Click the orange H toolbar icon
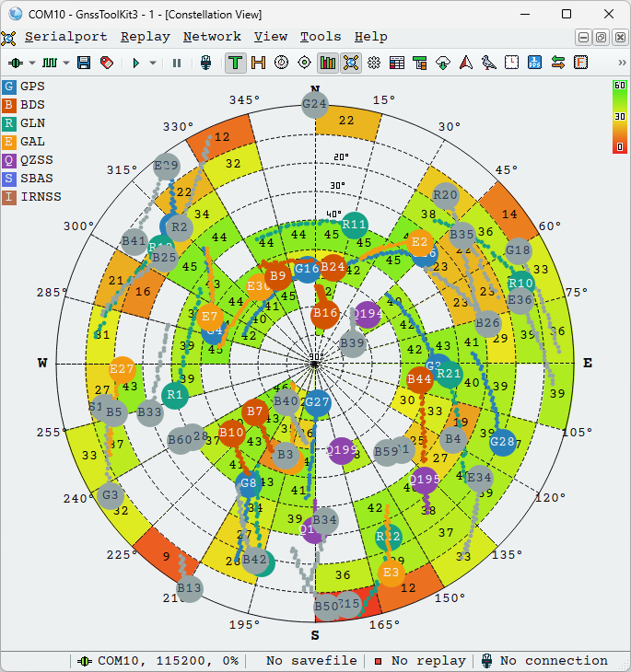 [258, 63]
